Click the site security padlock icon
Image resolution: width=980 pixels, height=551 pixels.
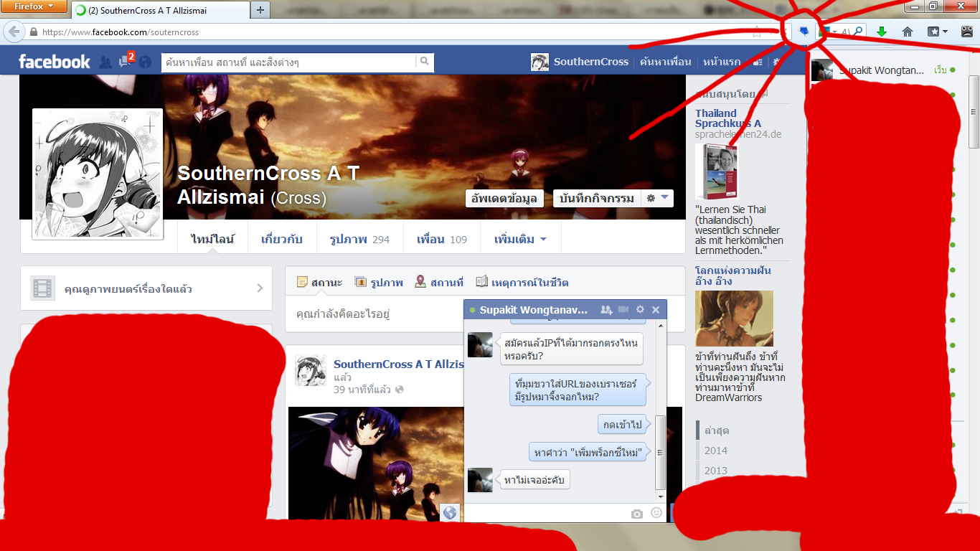pyautogui.click(x=33, y=32)
